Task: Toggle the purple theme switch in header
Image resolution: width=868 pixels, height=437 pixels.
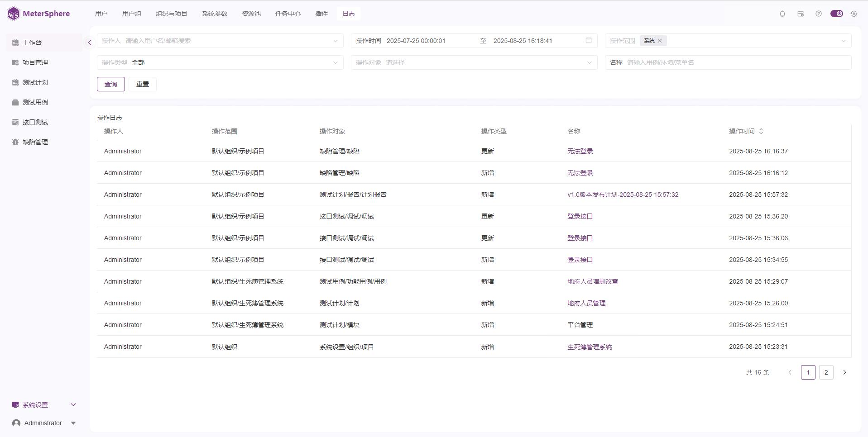Action: tap(836, 14)
